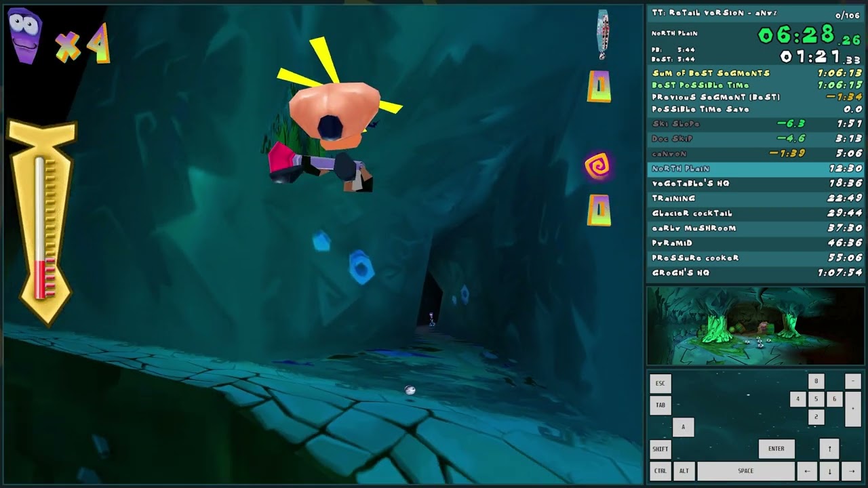Click the SHIFT key on input overlay

(660, 449)
